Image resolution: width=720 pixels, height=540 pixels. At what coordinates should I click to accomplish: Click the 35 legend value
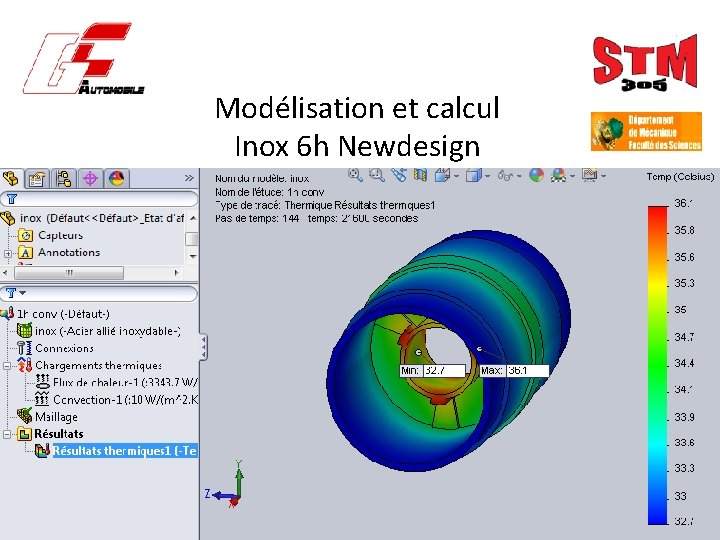[x=681, y=310]
